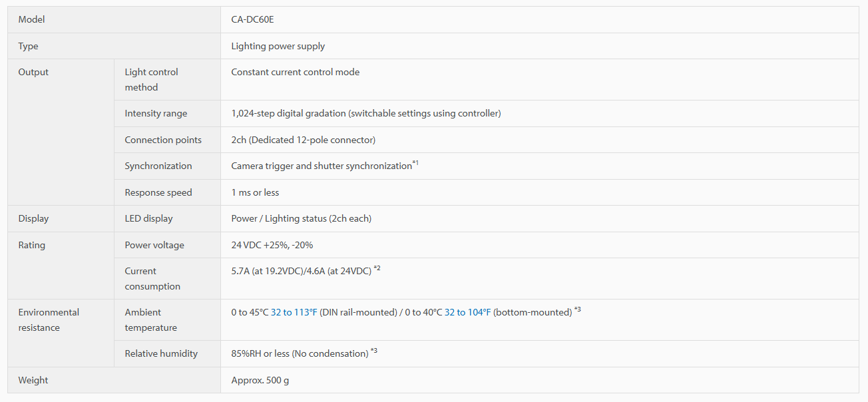Click the Model row header
This screenshot has width=868, height=402.
[x=114, y=20]
